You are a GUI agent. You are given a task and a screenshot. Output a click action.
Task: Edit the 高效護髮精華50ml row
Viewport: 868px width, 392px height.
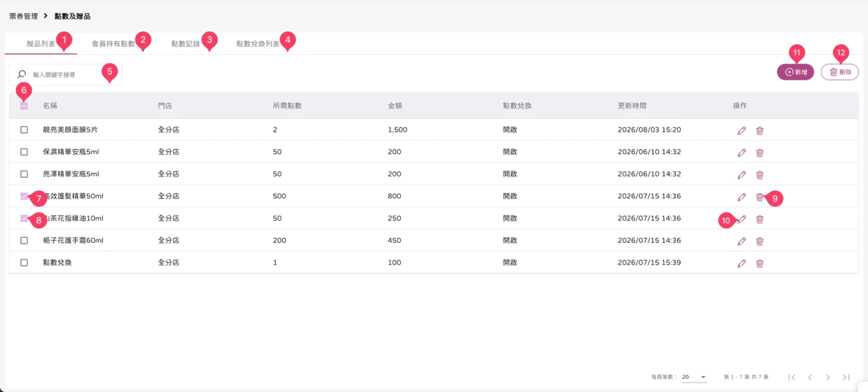coord(741,197)
